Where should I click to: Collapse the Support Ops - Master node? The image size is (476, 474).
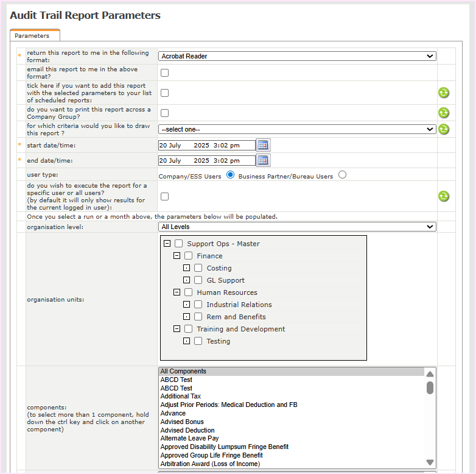(167, 244)
